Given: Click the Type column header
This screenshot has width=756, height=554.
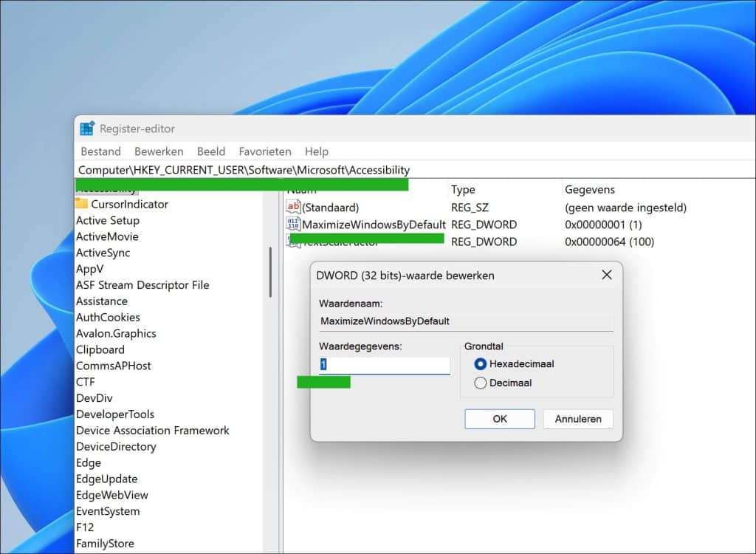Looking at the screenshot, I should [463, 190].
